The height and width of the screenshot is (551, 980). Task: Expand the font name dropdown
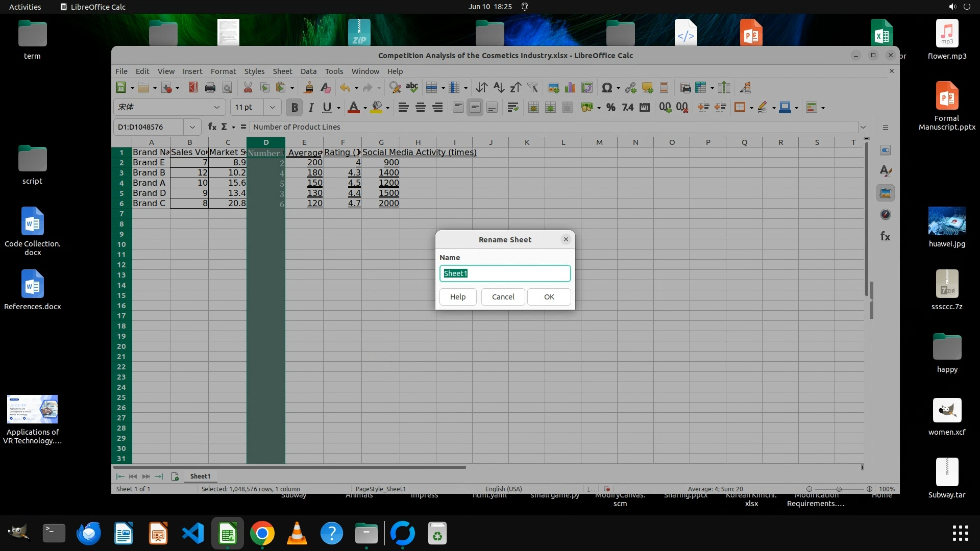coord(216,107)
